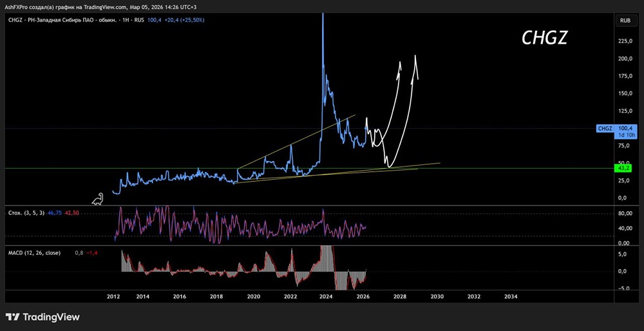Click the red MACD -1,4 value
Screen dimensions: 644x331
(91, 253)
